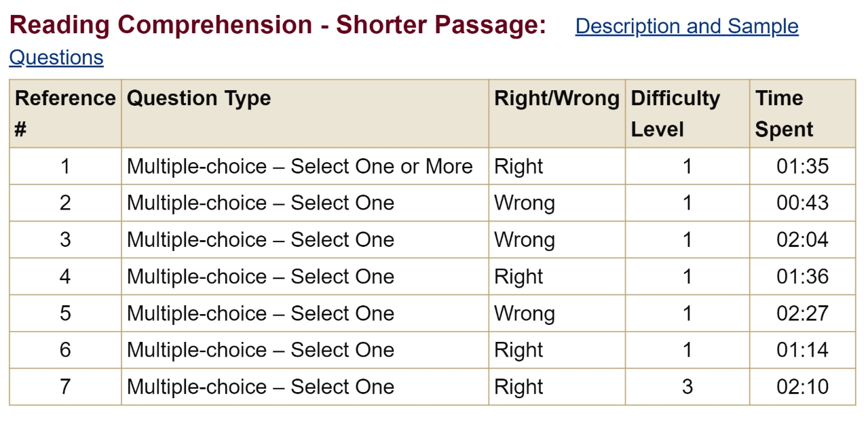
Task: Click the 02:04 time spent cell
Action: click(802, 239)
